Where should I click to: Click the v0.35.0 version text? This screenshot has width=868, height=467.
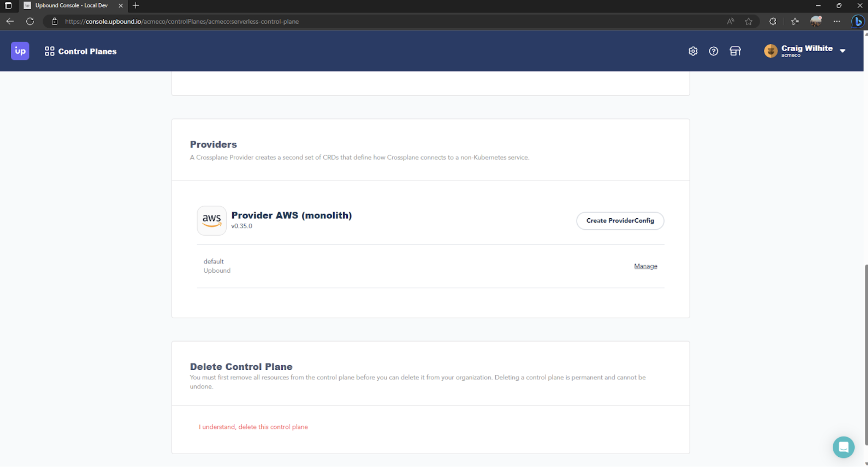pos(242,226)
